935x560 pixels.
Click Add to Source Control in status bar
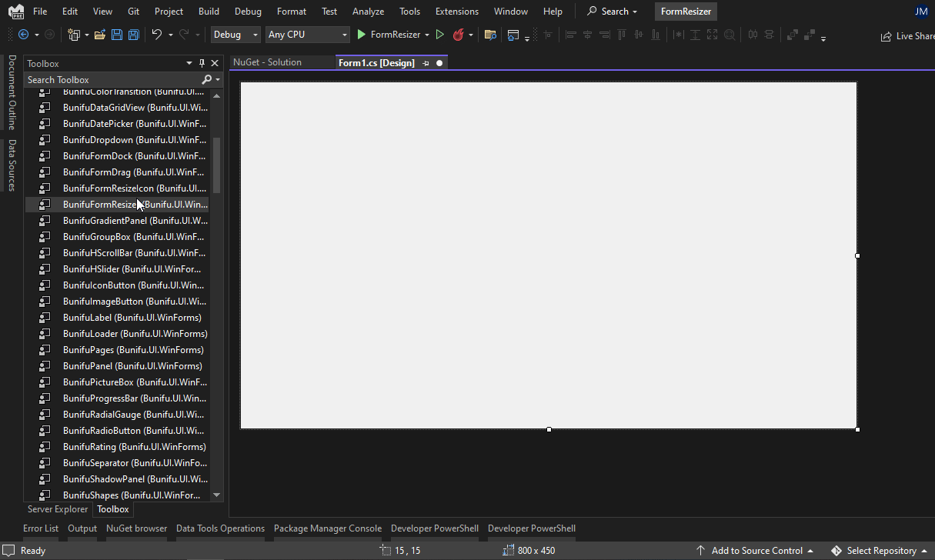pyautogui.click(x=755, y=551)
